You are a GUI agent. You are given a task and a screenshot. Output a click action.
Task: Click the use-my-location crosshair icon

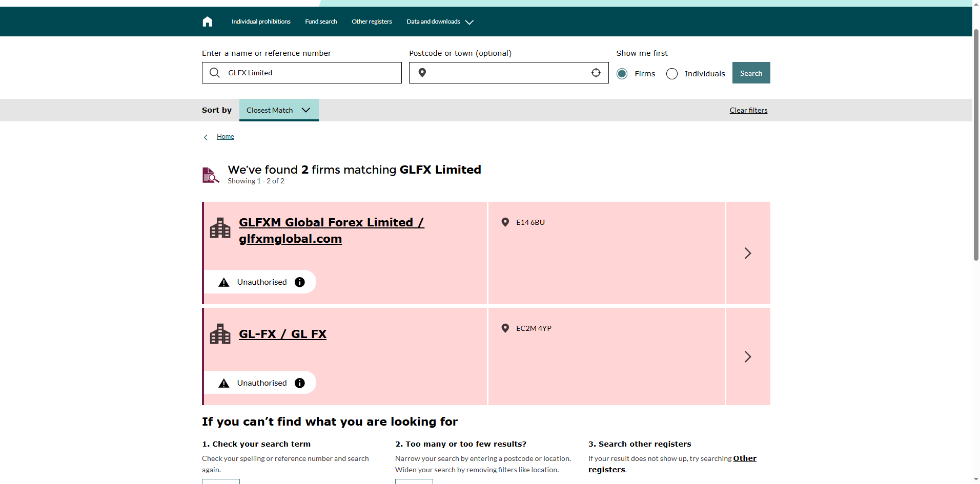coord(596,73)
